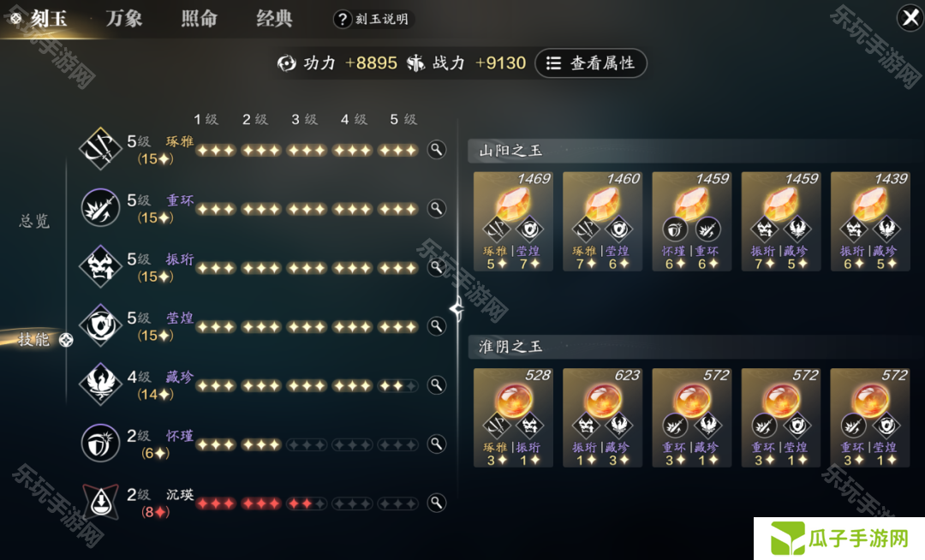Open the 经典 tab
The image size is (925, 560).
274,18
